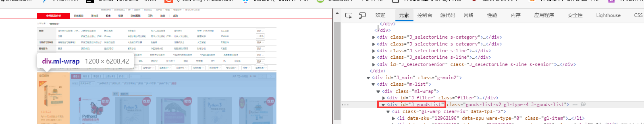Toggle the device emulation toolbar icon

tap(362, 15)
